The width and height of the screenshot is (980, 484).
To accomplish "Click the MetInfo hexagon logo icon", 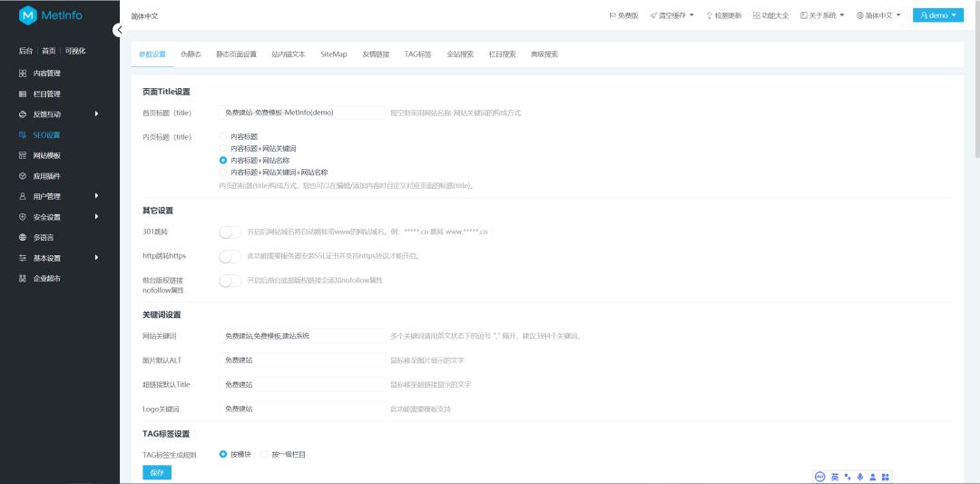I will pyautogui.click(x=28, y=15).
